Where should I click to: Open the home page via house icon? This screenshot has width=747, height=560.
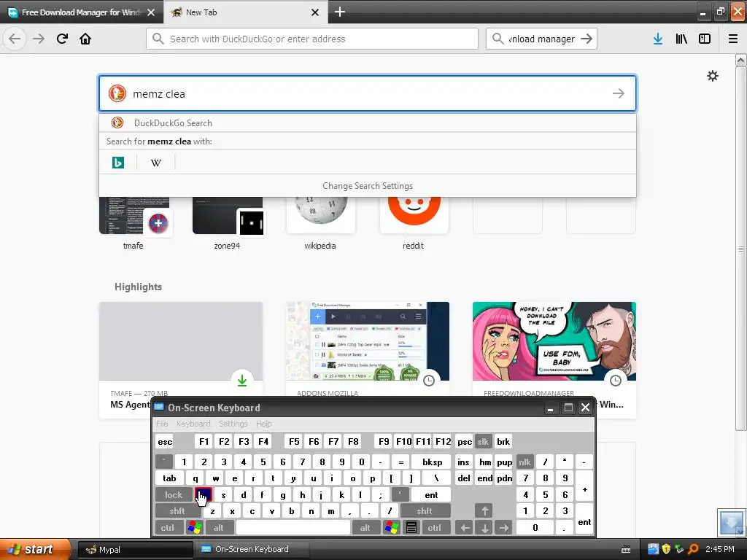pyautogui.click(x=85, y=39)
